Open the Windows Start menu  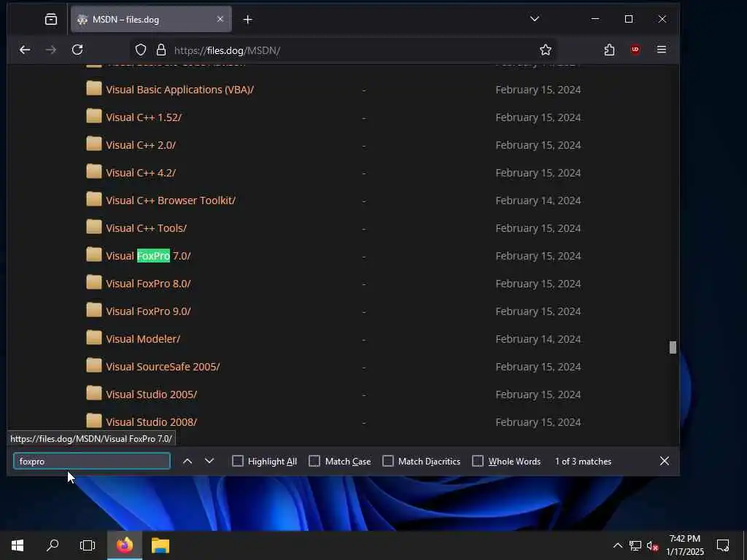(18, 545)
